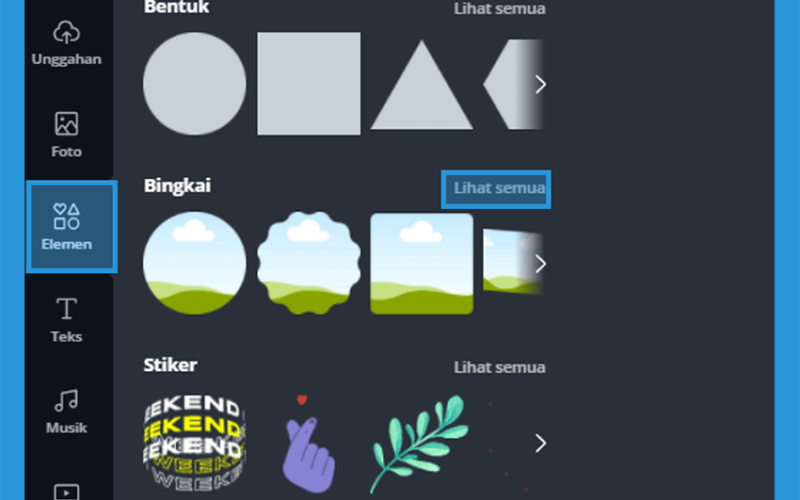
Task: Open the video icon at sidebar bottom
Action: (x=66, y=492)
